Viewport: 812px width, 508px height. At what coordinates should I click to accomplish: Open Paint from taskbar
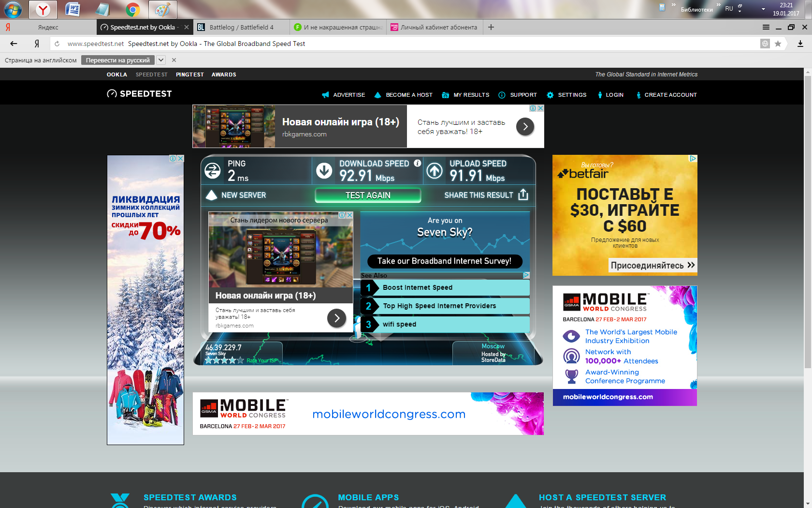click(x=162, y=9)
